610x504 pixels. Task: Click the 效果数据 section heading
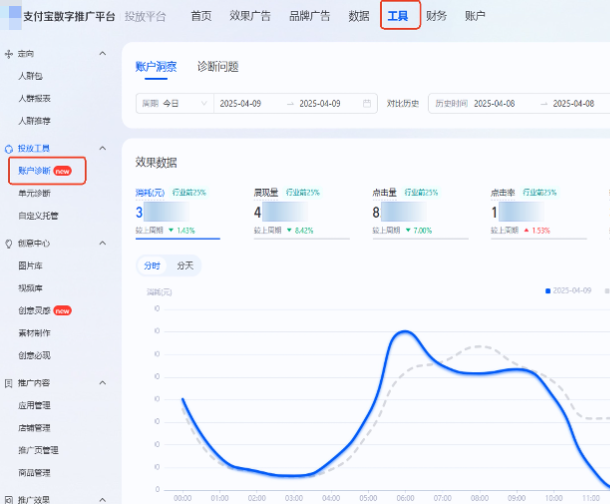156,163
